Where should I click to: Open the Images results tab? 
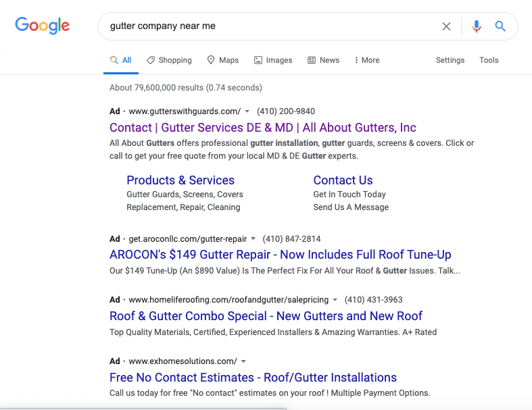273,60
